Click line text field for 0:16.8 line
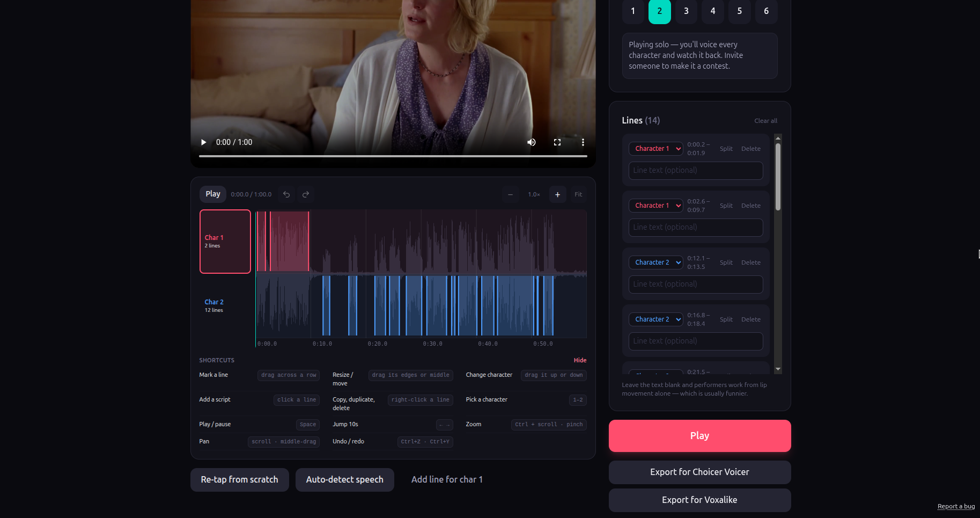 click(696, 341)
